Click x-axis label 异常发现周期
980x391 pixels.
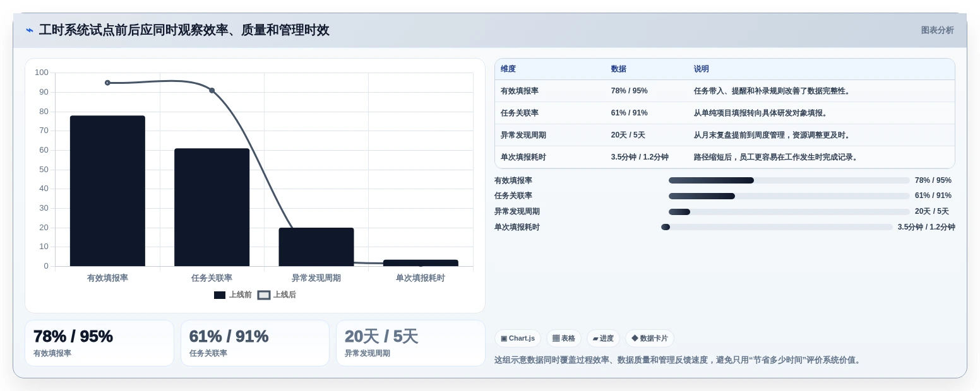316,278
